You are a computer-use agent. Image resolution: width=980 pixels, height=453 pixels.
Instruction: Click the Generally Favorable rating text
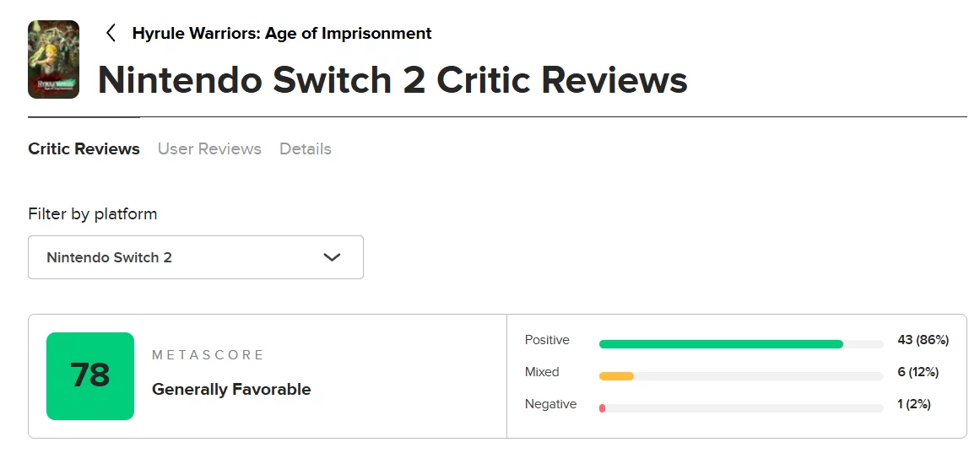pyautogui.click(x=231, y=390)
